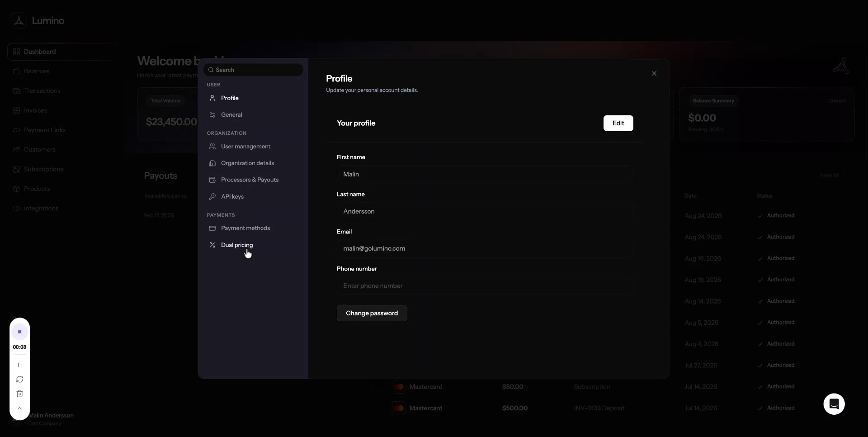The height and width of the screenshot is (437, 868).
Task: Click the Email field
Action: (485, 249)
